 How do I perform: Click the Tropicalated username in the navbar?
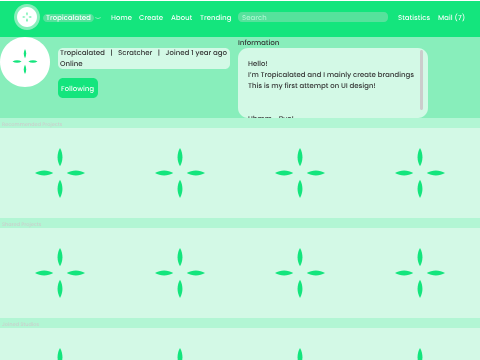coord(68,18)
